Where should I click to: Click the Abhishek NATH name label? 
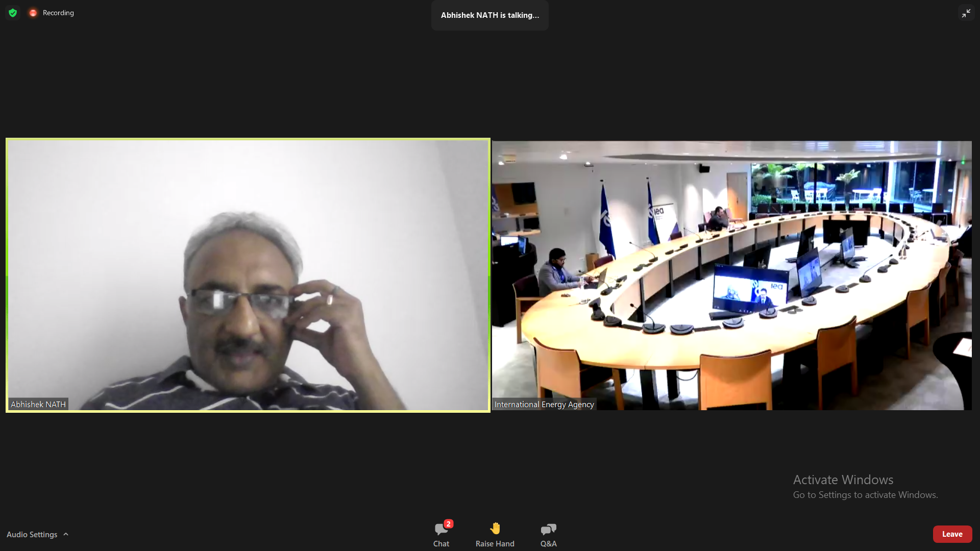(x=38, y=404)
